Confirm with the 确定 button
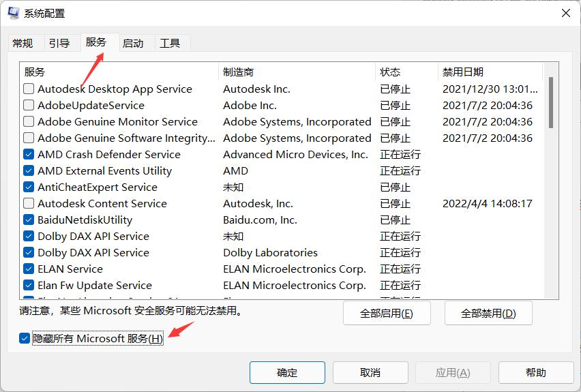 click(x=287, y=372)
